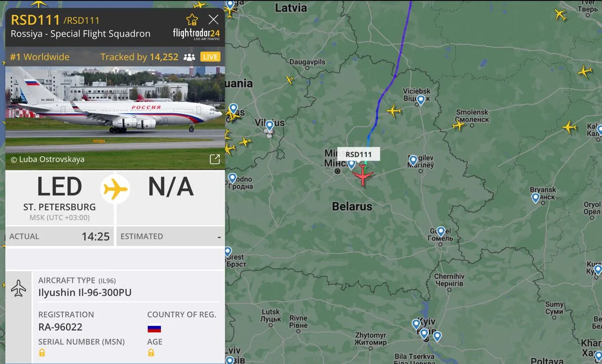Click the RSD111 map label

pos(359,155)
